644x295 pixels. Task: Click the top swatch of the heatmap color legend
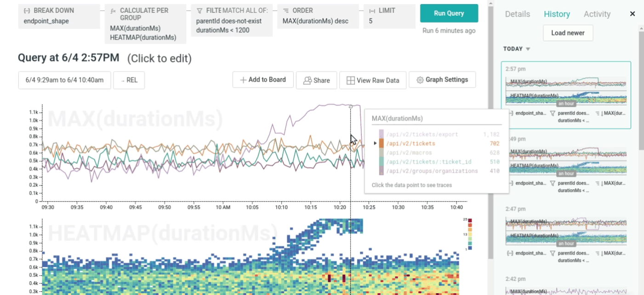[470, 220]
